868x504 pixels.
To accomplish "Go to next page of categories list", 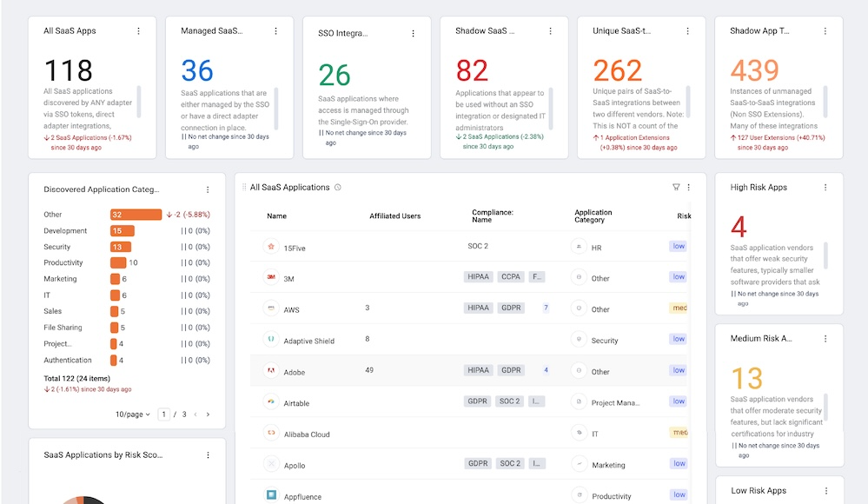I will point(208,414).
